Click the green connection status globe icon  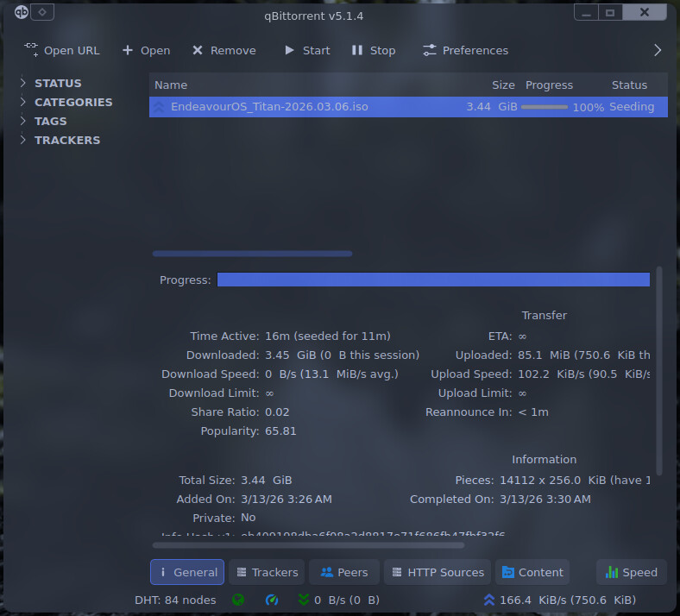pyautogui.click(x=238, y=600)
